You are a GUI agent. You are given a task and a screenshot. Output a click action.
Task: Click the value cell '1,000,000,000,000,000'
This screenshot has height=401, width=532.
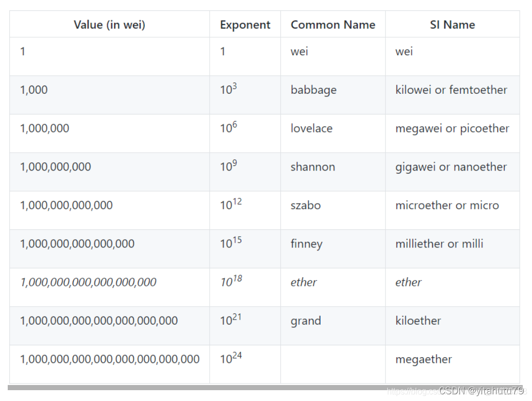pos(77,244)
